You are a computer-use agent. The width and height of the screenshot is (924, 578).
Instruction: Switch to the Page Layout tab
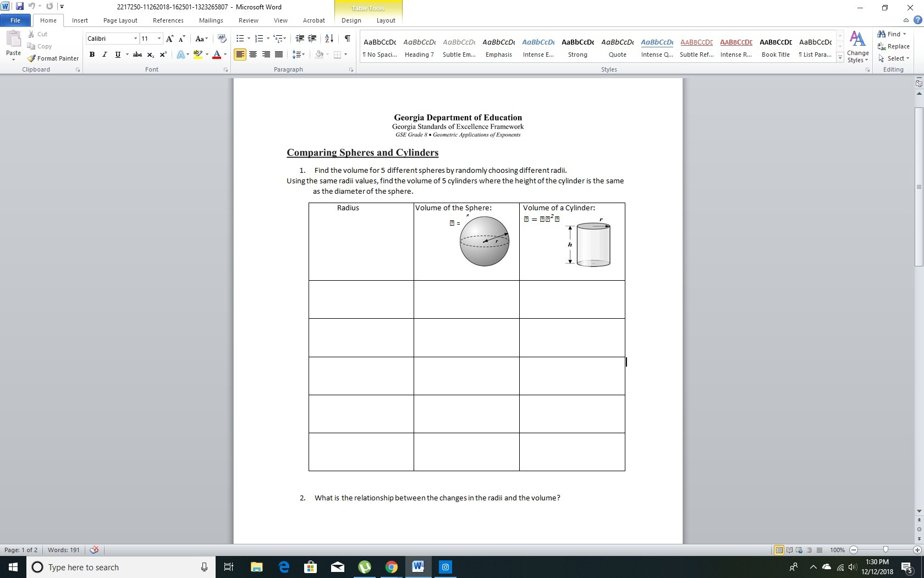[x=120, y=20]
